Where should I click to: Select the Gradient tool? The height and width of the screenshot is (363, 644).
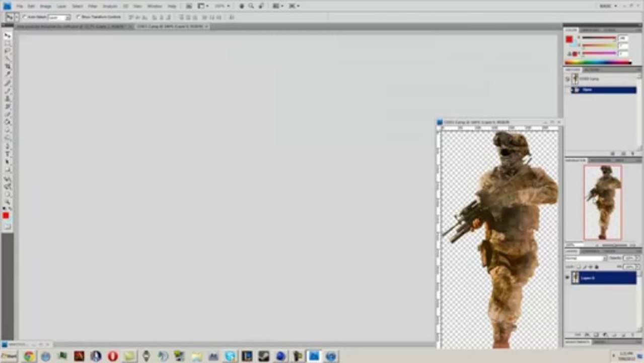tap(8, 121)
